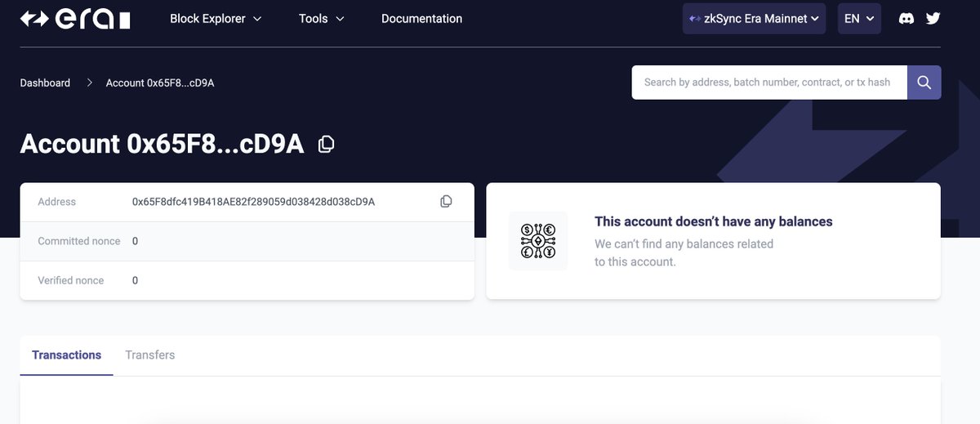The width and height of the screenshot is (980, 424).
Task: Switch to the Transfers tab
Action: tap(150, 355)
